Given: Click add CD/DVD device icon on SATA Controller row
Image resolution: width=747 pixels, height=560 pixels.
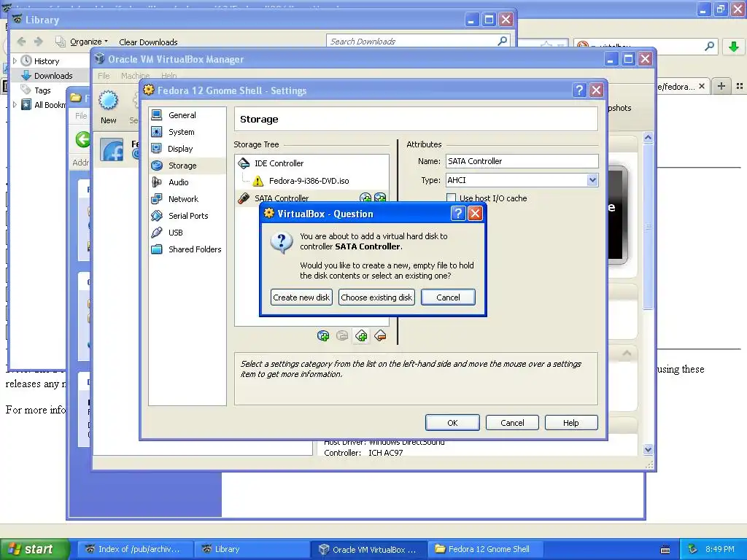Looking at the screenshot, I should (x=365, y=198).
